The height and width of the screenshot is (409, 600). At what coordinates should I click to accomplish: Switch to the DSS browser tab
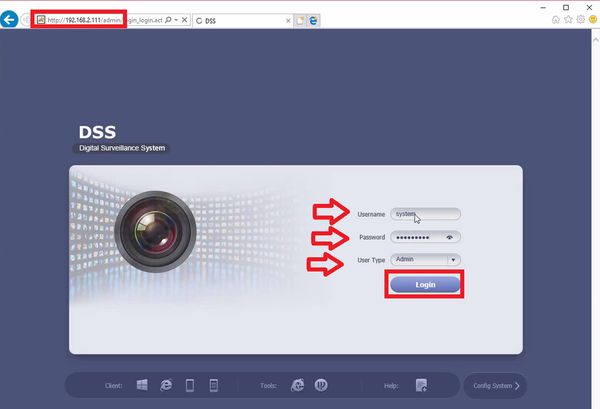click(x=243, y=21)
